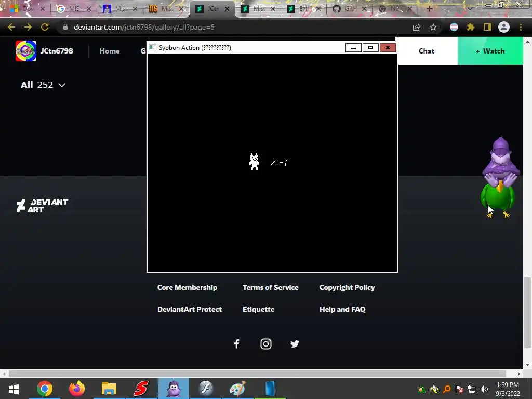Screen dimensions: 532x399
Task: Open the Core Membership link
Action: coord(187,287)
